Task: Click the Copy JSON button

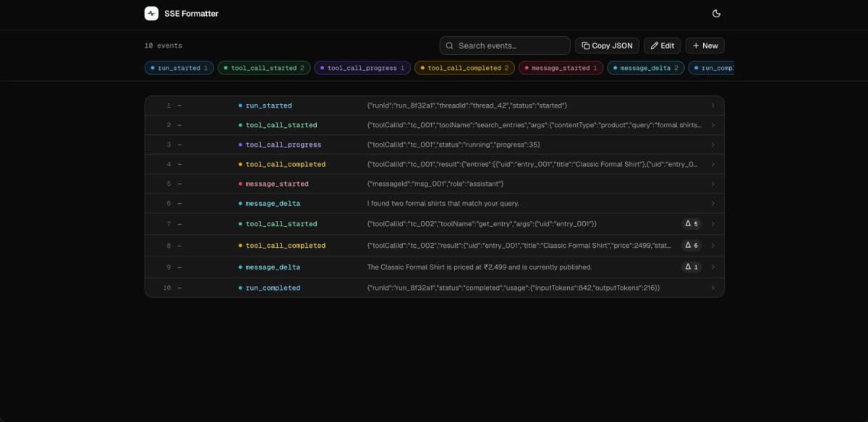Action: (x=608, y=46)
